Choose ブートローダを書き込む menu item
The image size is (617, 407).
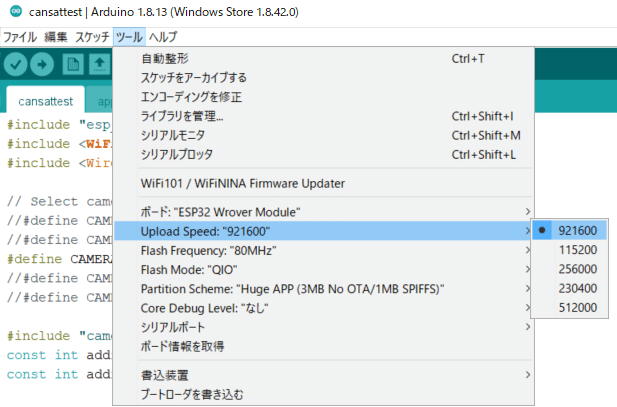[x=191, y=395]
